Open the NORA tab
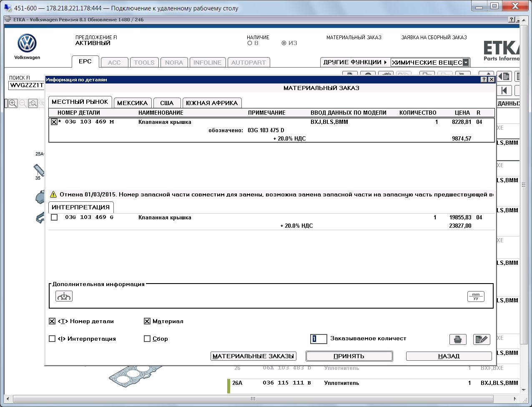Viewport: 532px width, 407px height. click(x=174, y=63)
